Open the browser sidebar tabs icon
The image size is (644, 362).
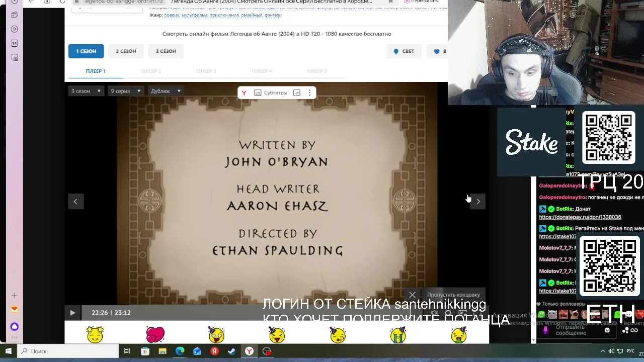click(x=15, y=15)
